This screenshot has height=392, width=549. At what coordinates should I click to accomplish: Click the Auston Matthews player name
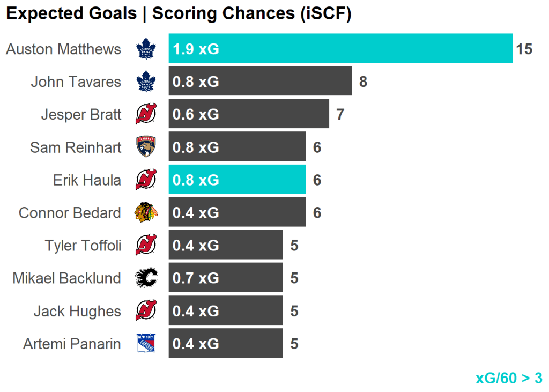(63, 49)
